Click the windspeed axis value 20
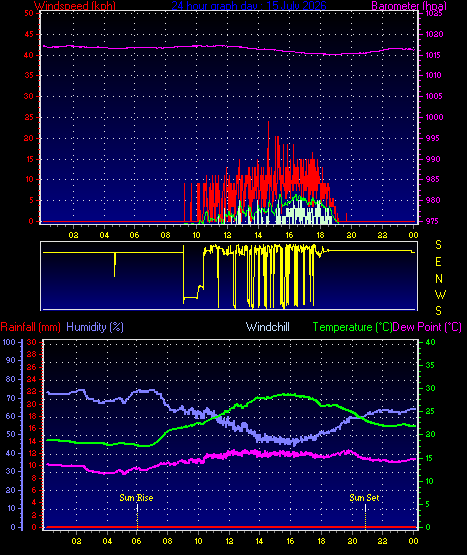 click(x=29, y=138)
